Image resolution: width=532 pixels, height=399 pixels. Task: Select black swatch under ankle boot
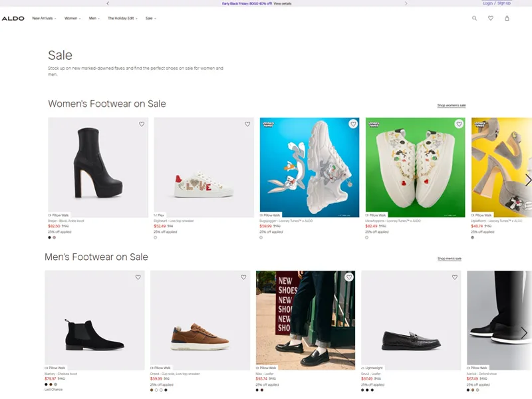[49, 237]
